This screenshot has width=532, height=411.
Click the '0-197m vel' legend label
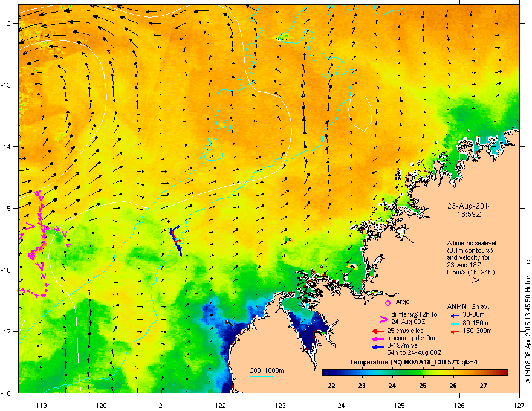coord(403,346)
